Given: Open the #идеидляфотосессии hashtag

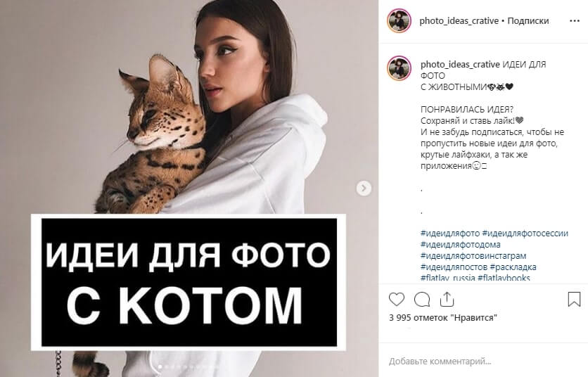Looking at the screenshot, I should tap(525, 234).
